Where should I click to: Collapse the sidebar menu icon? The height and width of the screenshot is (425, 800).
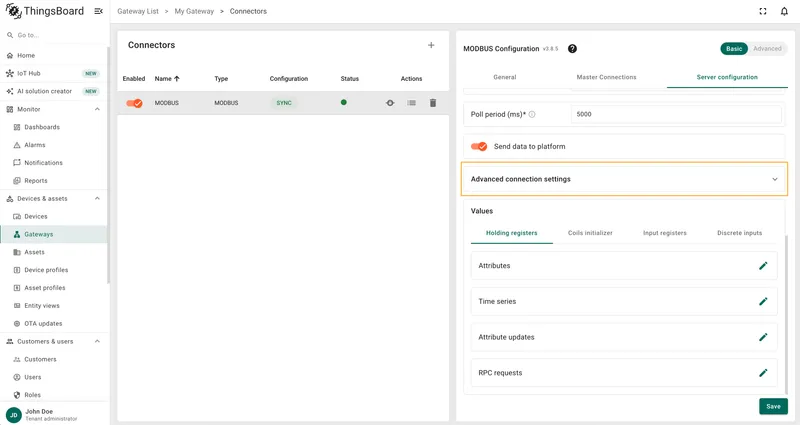(x=98, y=11)
